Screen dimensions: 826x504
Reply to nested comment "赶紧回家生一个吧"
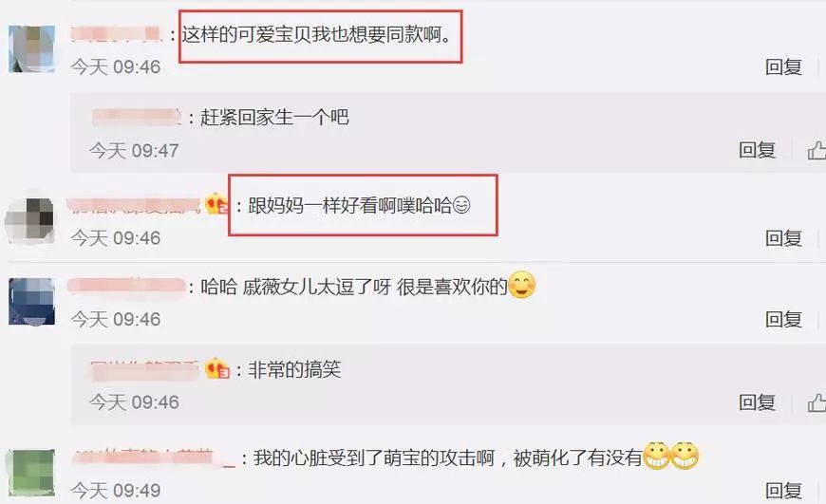click(x=757, y=150)
